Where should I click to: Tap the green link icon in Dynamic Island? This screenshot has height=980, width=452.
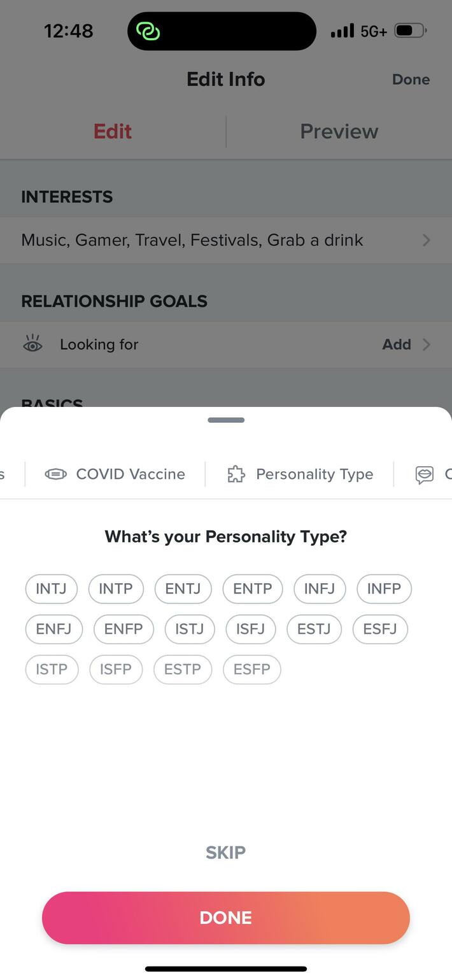(x=148, y=31)
